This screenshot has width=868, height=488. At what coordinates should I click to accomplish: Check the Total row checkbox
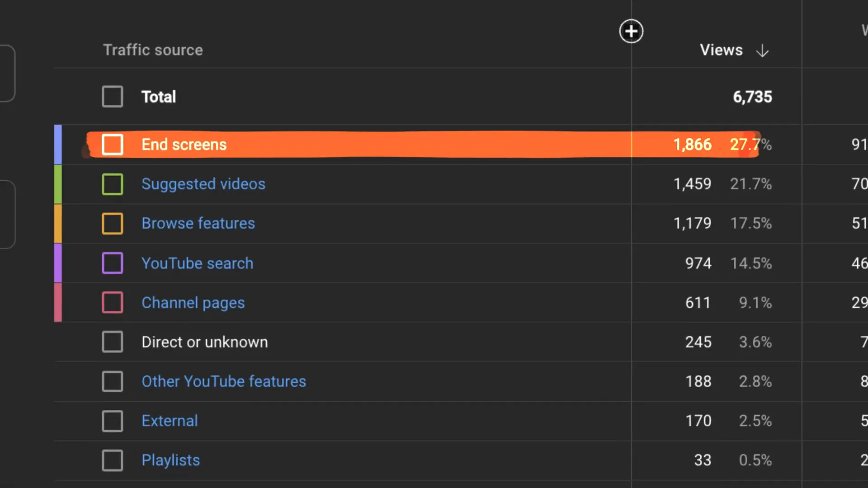[113, 96]
